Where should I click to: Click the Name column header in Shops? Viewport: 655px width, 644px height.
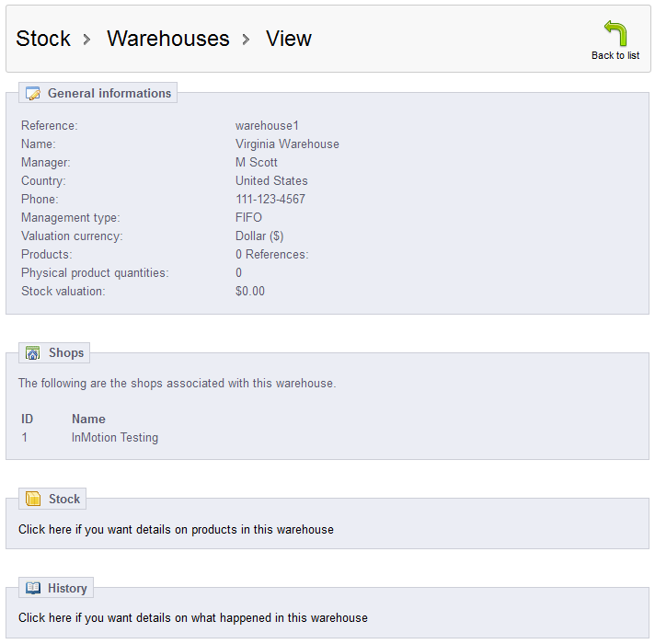tap(88, 419)
